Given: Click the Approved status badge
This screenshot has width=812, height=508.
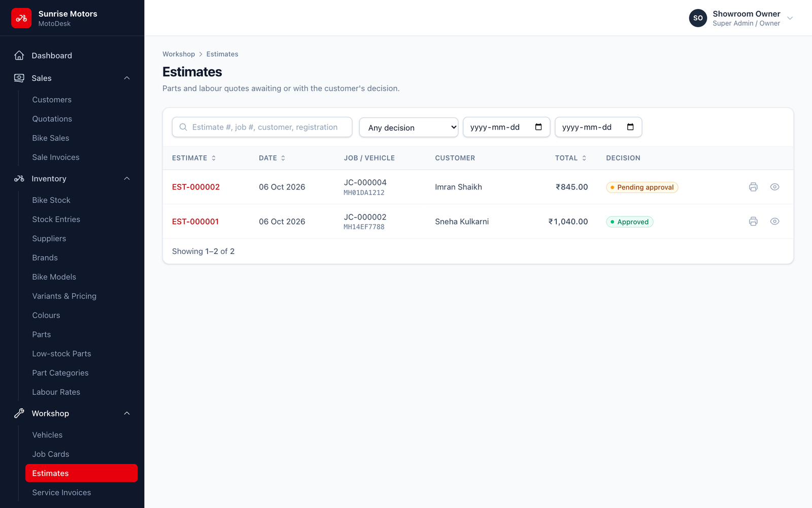Looking at the screenshot, I should (x=629, y=222).
